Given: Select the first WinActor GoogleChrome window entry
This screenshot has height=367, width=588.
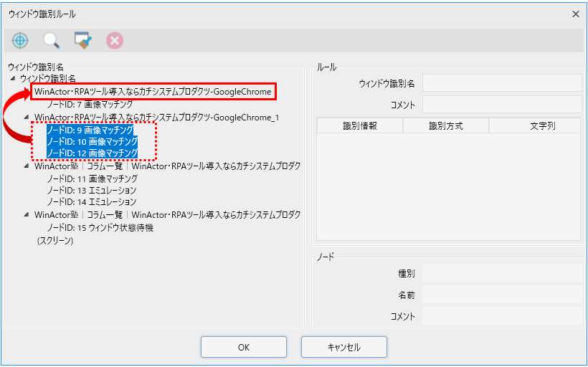Looking at the screenshot, I should pos(152,92).
